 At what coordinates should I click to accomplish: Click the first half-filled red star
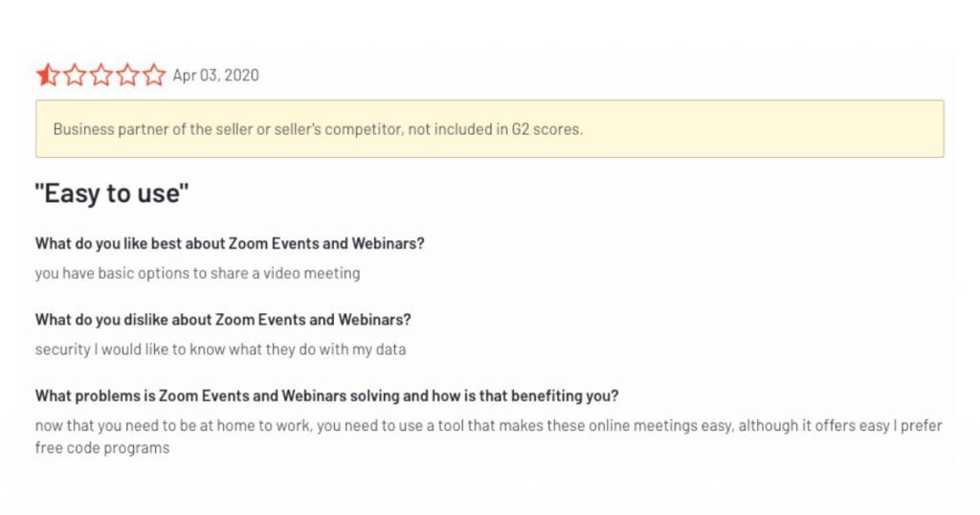[47, 75]
